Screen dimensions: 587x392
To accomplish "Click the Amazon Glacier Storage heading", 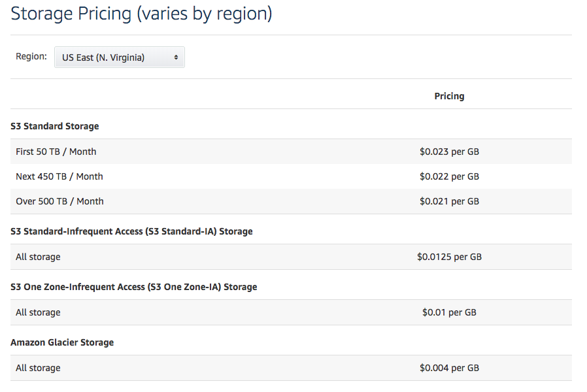I will [x=62, y=342].
